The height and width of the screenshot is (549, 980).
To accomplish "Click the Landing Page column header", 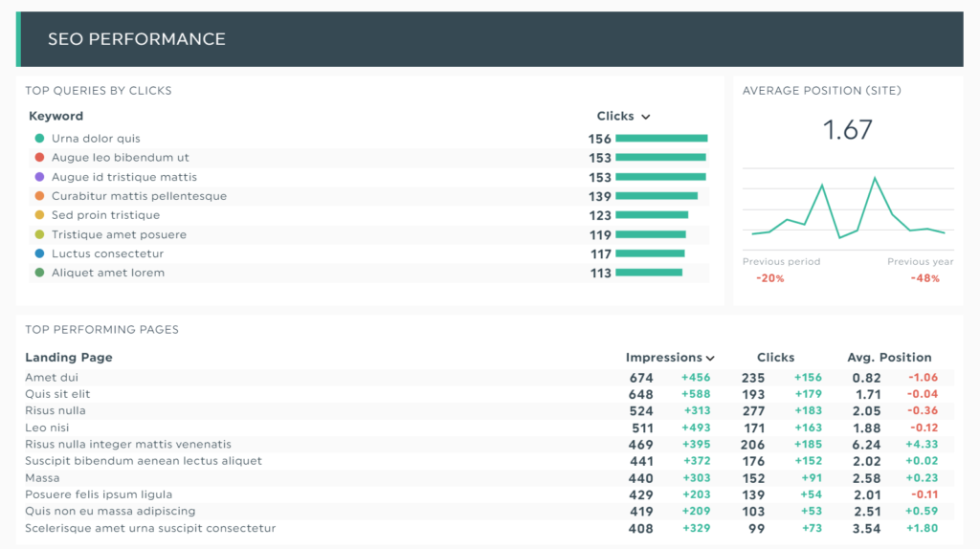I will click(x=69, y=358).
